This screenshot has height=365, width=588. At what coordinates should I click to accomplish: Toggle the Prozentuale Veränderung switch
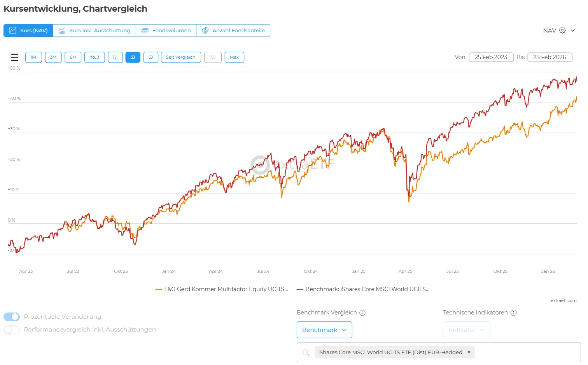tap(12, 317)
